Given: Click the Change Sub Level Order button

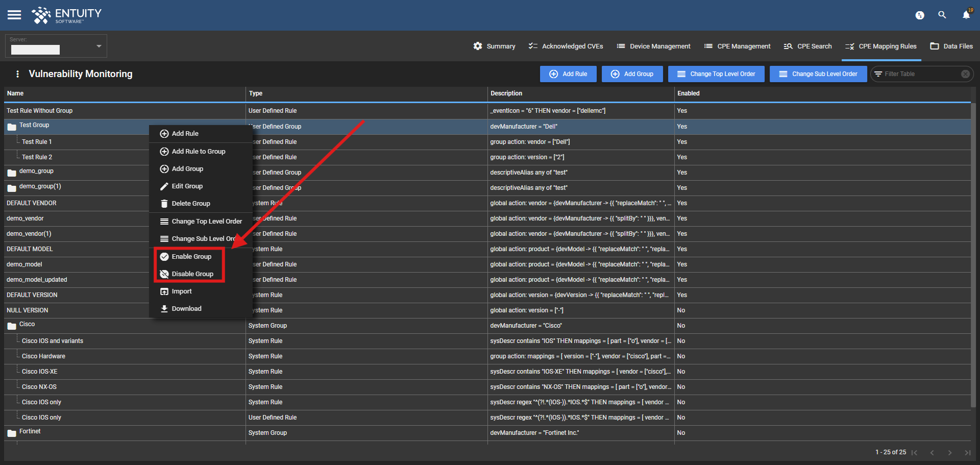Looking at the screenshot, I should 818,74.
